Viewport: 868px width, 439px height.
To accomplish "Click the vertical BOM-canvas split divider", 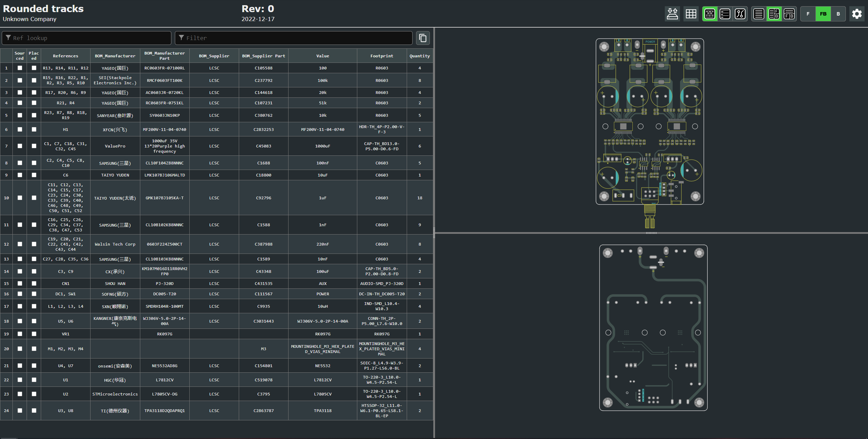I will [434, 233].
